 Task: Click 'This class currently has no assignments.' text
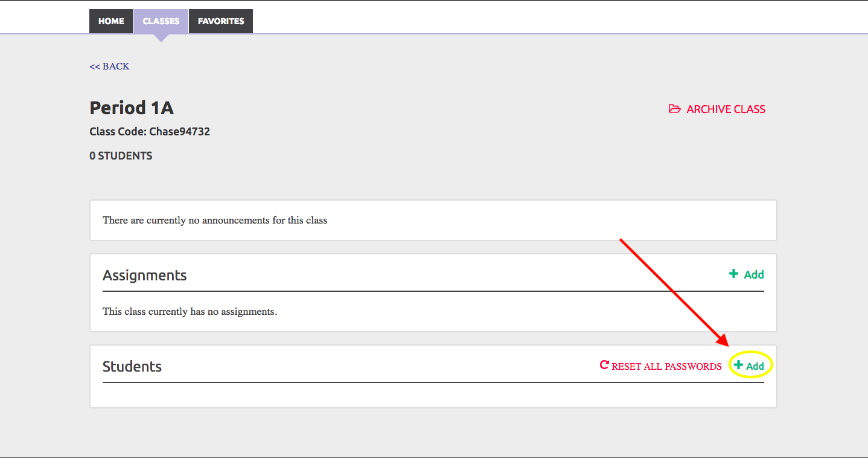tap(190, 312)
